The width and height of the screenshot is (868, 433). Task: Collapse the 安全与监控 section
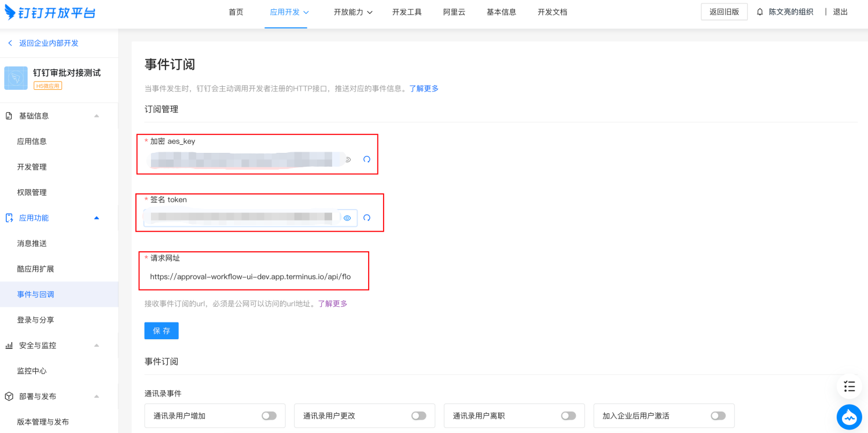[x=97, y=346]
